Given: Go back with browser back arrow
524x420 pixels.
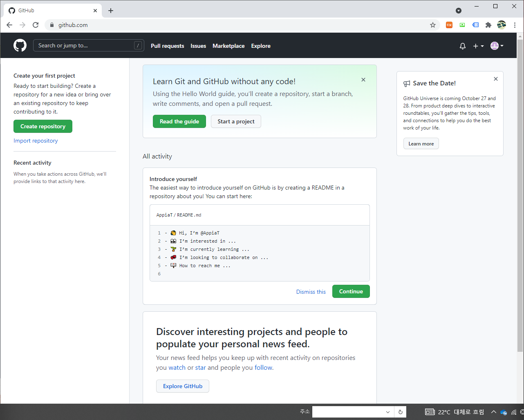Looking at the screenshot, I should pyautogui.click(x=9, y=25).
